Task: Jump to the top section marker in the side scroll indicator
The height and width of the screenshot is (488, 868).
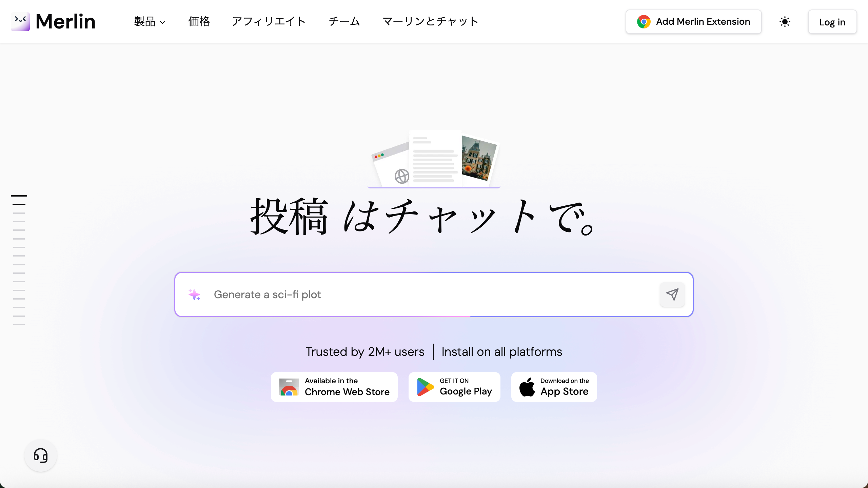Action: pos(19,196)
